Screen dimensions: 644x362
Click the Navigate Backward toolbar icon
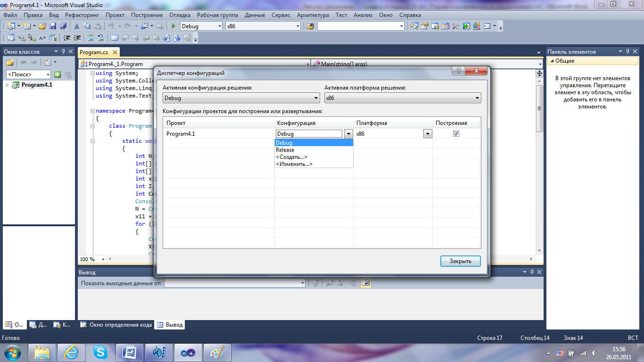(x=144, y=26)
